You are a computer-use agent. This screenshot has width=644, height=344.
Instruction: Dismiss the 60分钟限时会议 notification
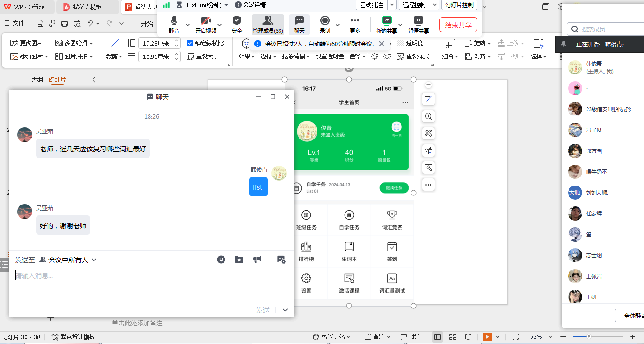coord(381,44)
